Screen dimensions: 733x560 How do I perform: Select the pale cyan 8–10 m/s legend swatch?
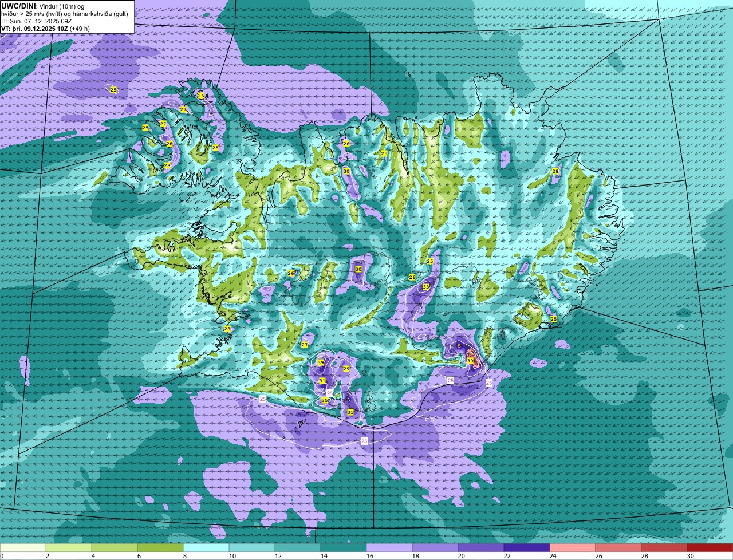pos(206,547)
